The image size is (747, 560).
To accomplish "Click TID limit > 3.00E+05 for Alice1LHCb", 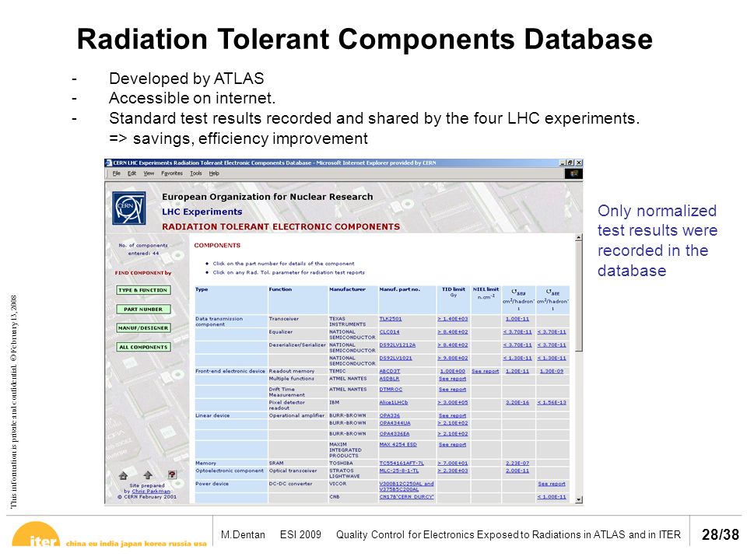I will point(453,402).
